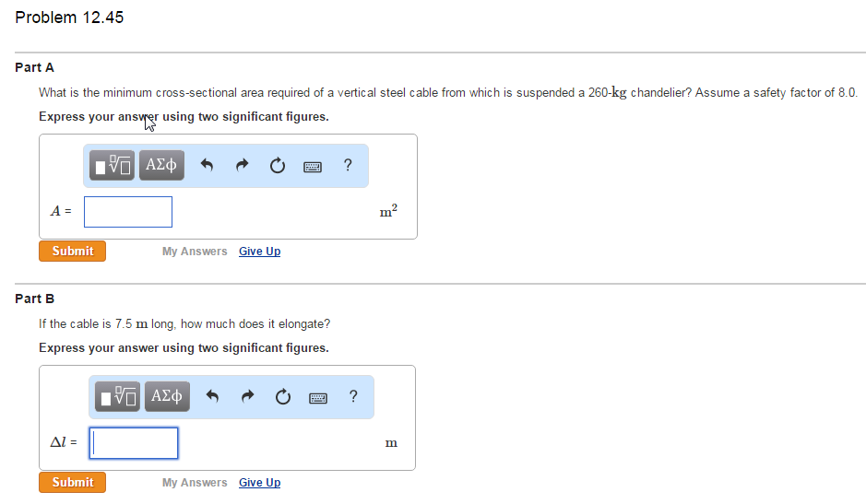Undo last edit in Part B toolbar

(213, 396)
